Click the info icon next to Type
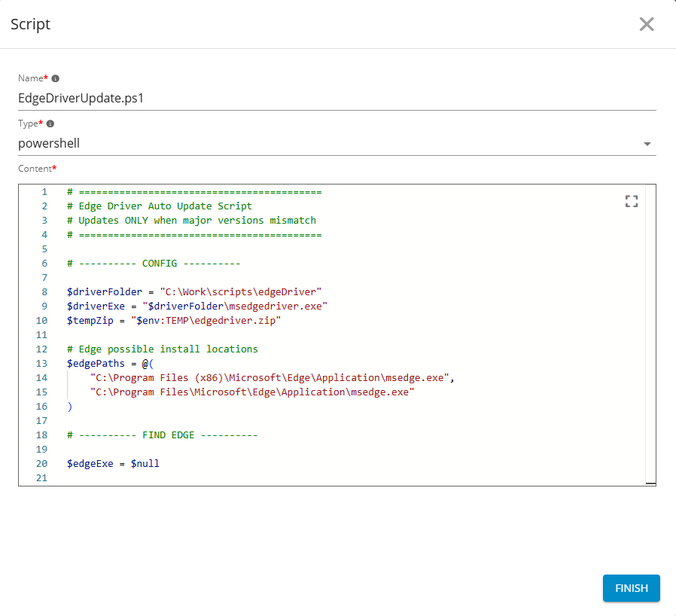 [x=50, y=124]
